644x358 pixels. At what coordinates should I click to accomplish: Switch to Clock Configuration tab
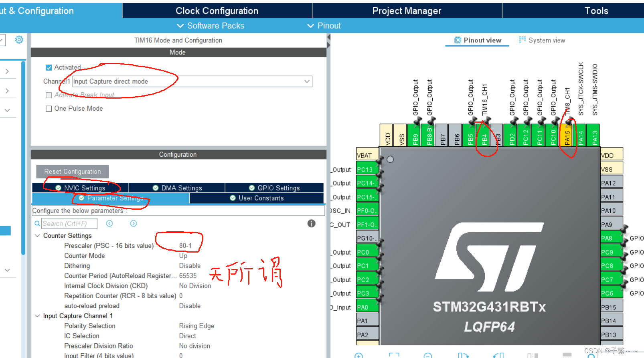217,11
